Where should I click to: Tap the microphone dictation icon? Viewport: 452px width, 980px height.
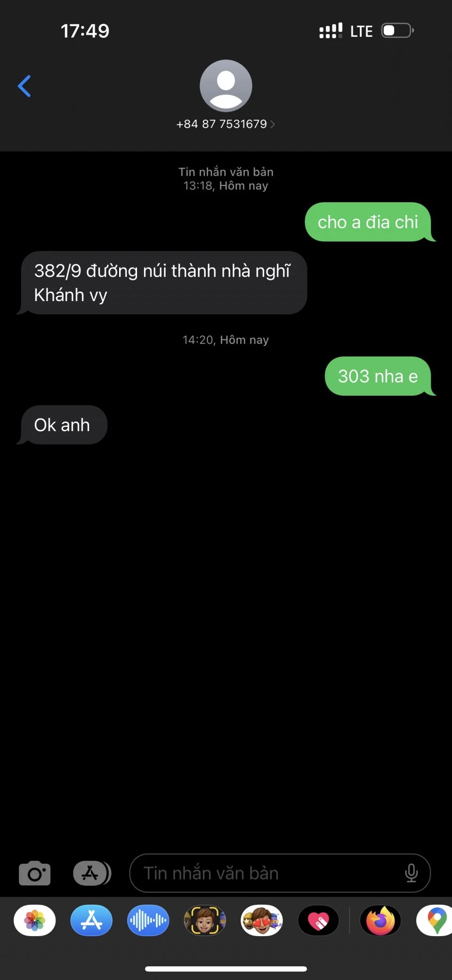[x=411, y=873]
